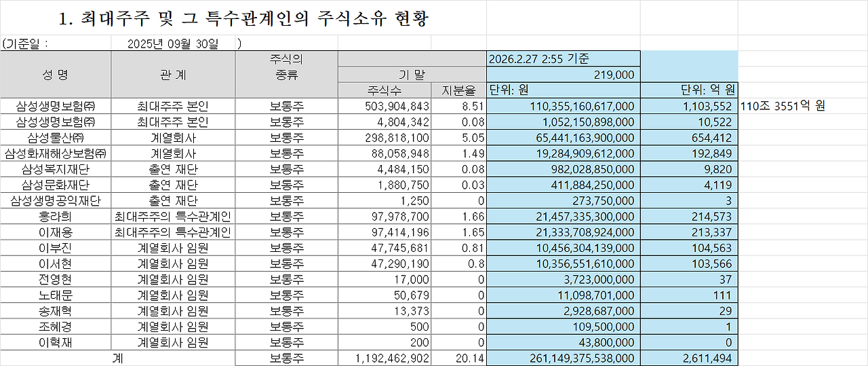Screen dimensions: 868x366
Task: Select the '성 명' column header
Action: click(56, 75)
